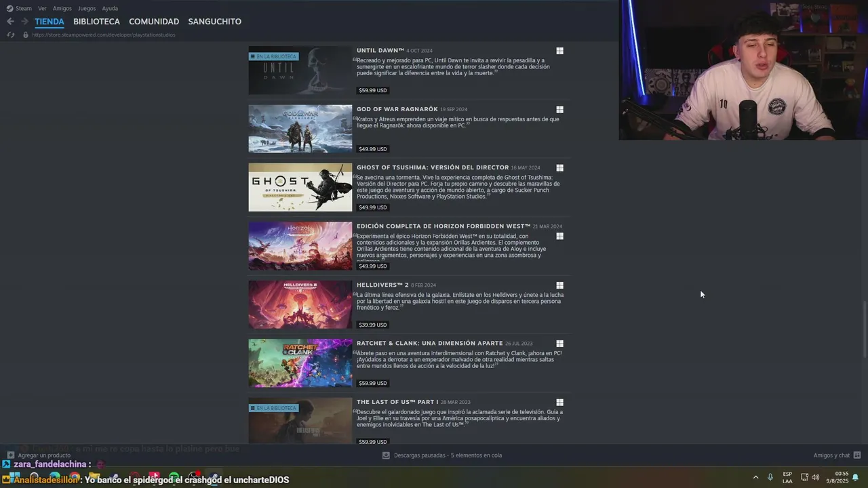Image resolution: width=868 pixels, height=488 pixels.
Task: Click the $59.99 USD price of Until Dawn
Action: coord(373,90)
